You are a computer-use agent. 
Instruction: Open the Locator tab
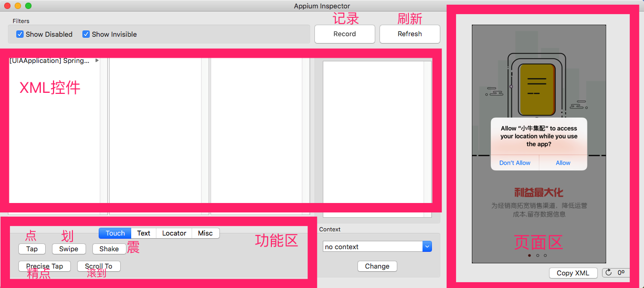coord(174,233)
